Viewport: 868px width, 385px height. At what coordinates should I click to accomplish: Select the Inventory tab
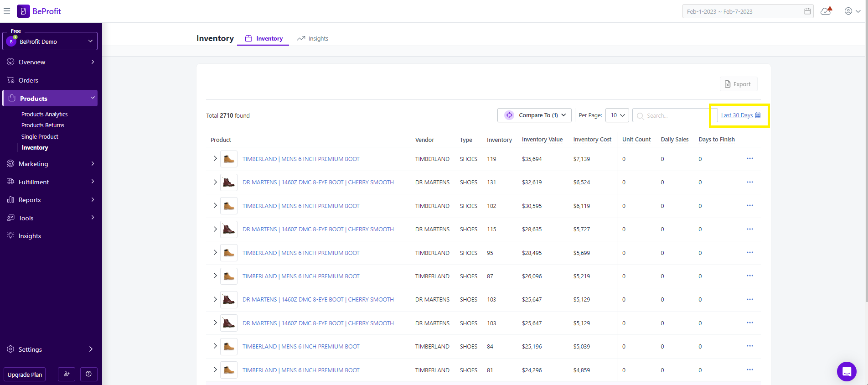(x=263, y=39)
